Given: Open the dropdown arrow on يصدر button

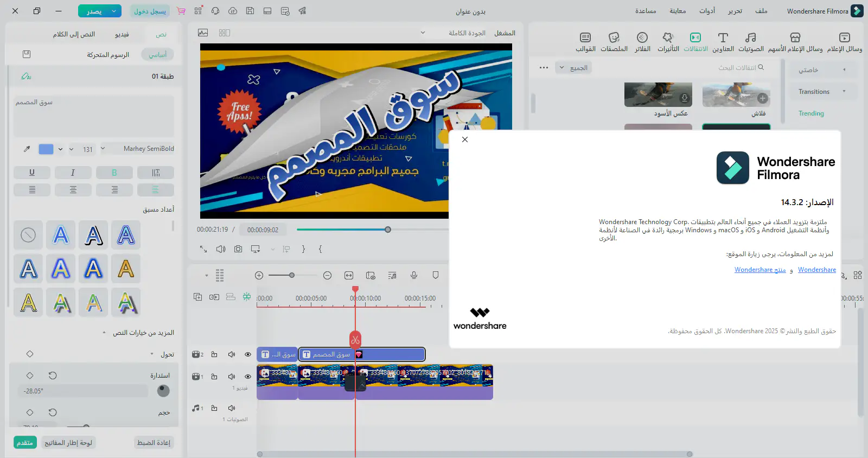Looking at the screenshot, I should [x=113, y=11].
